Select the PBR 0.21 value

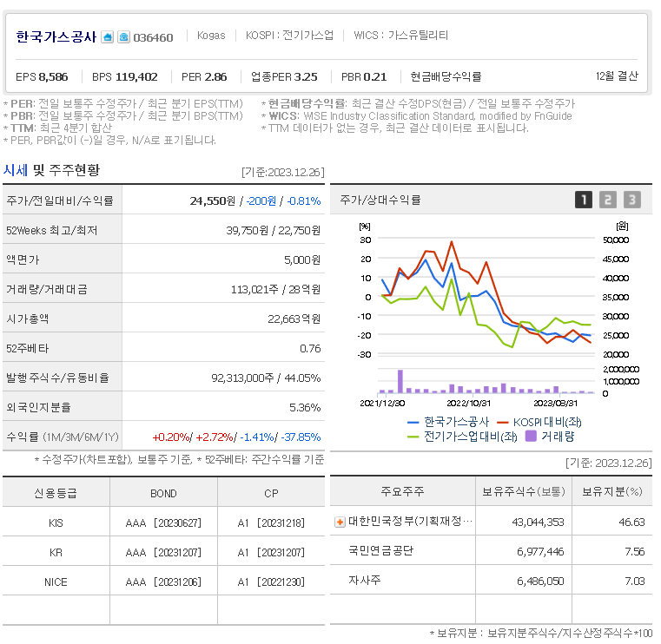click(x=364, y=77)
